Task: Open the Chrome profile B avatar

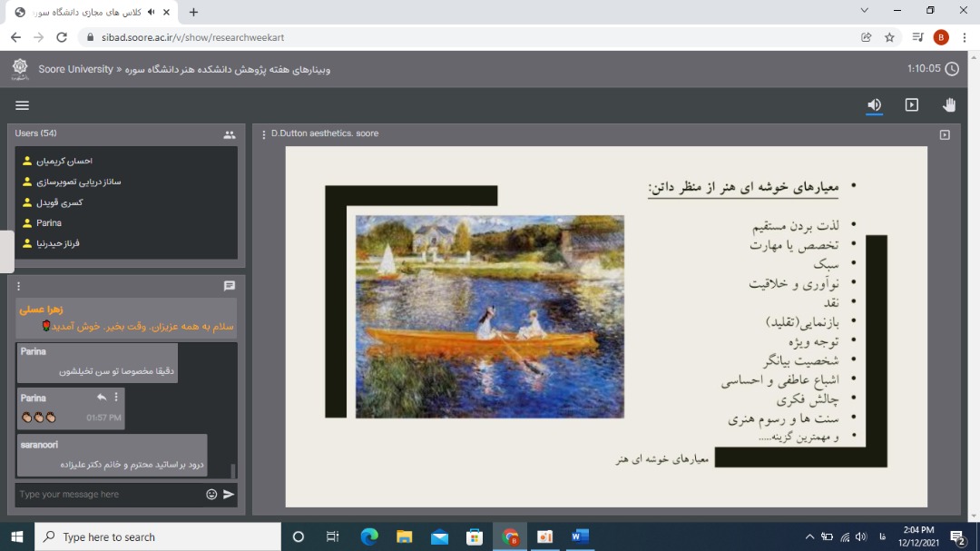Action: [x=941, y=37]
